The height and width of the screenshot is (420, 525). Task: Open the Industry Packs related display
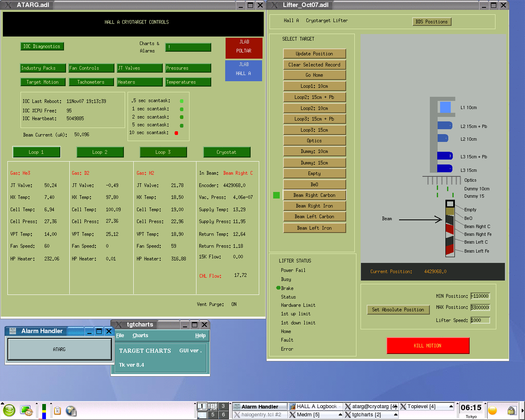[x=43, y=68]
